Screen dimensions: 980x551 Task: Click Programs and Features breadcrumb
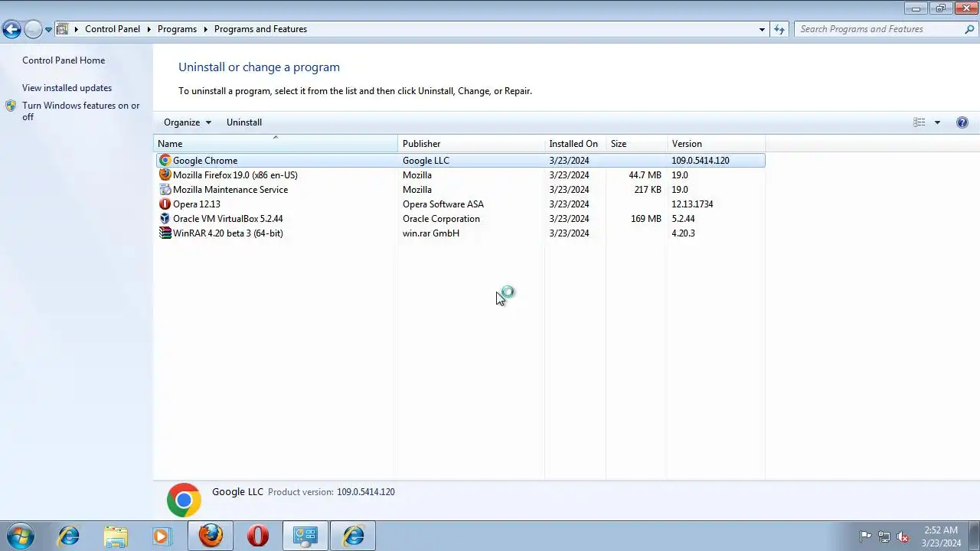click(260, 29)
